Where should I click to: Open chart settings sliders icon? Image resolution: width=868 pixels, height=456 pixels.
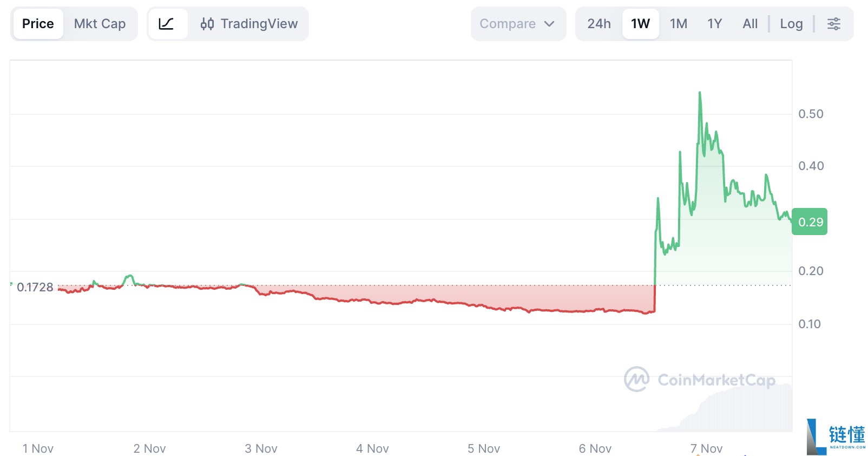(x=833, y=24)
